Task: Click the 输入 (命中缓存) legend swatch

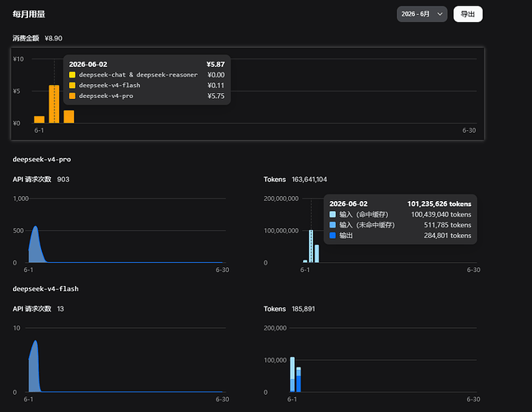Action: [x=333, y=214]
